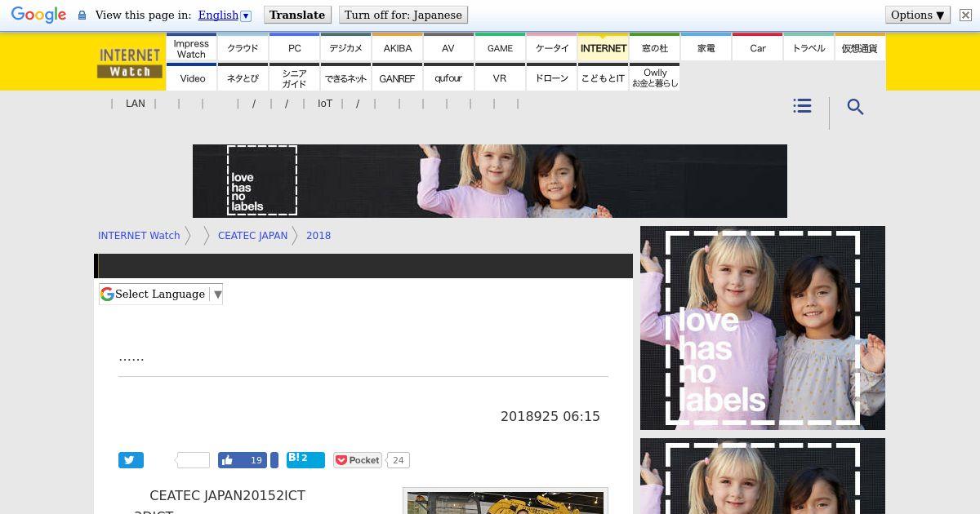980x514 pixels.
Task: Click the IoT category link
Action: tap(325, 104)
